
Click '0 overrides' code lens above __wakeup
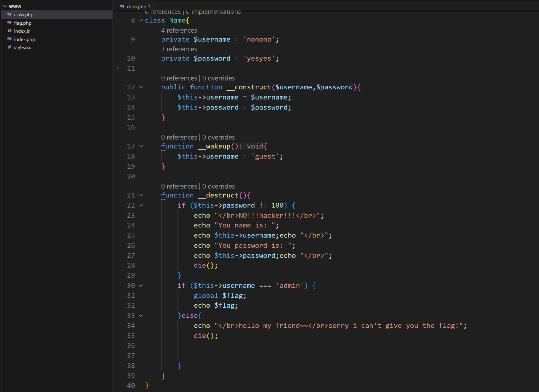coord(218,137)
